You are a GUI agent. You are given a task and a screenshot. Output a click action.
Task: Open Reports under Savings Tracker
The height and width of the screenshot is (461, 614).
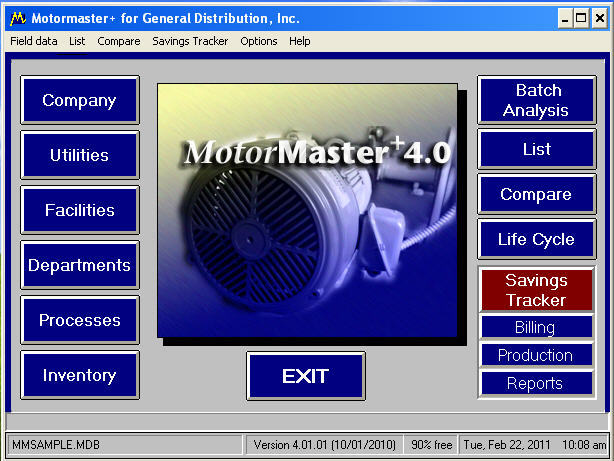pyautogui.click(x=537, y=383)
